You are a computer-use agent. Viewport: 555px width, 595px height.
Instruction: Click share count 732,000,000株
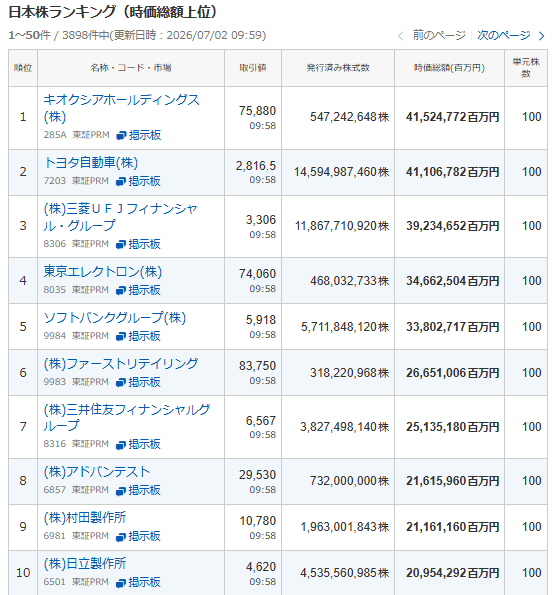click(x=349, y=481)
